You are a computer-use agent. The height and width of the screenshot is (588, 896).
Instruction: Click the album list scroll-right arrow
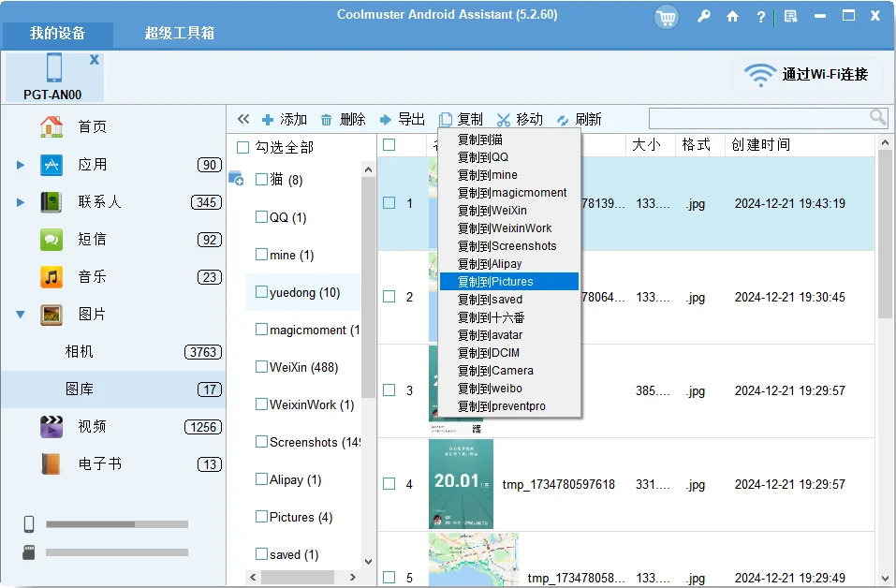click(x=353, y=577)
